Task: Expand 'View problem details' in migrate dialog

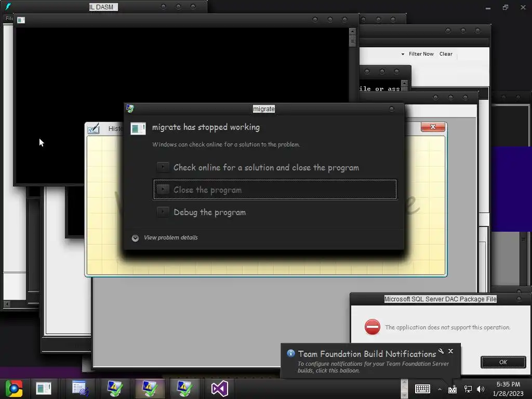Action: [x=165, y=238]
